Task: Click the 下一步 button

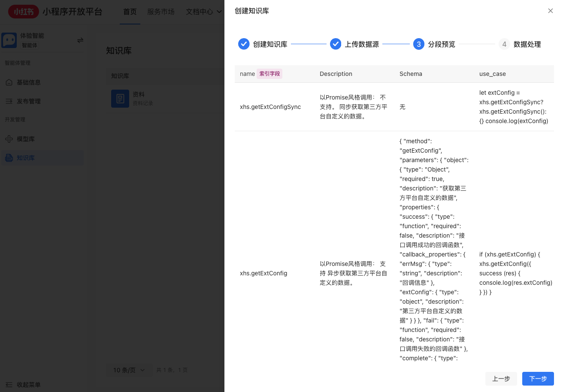Action: point(538,379)
